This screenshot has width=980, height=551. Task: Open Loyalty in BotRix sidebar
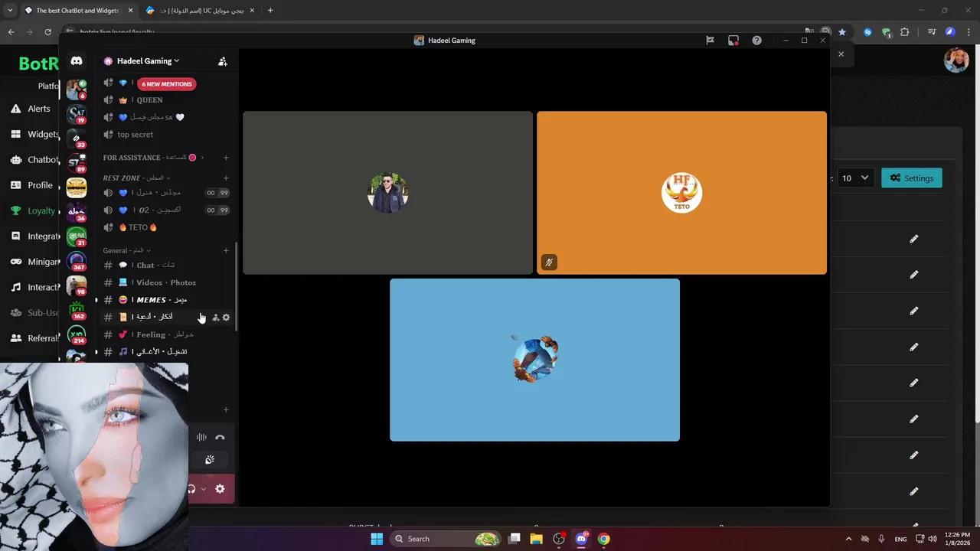tap(33, 210)
